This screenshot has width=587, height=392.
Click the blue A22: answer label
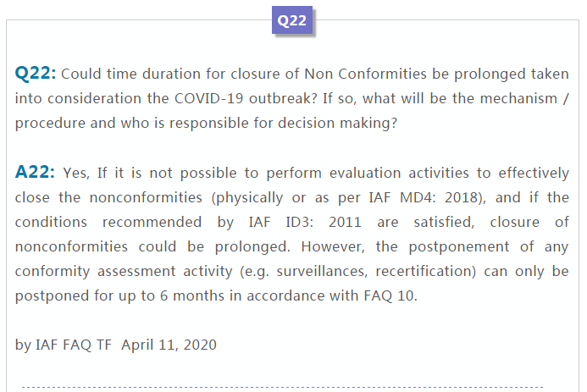point(35,172)
